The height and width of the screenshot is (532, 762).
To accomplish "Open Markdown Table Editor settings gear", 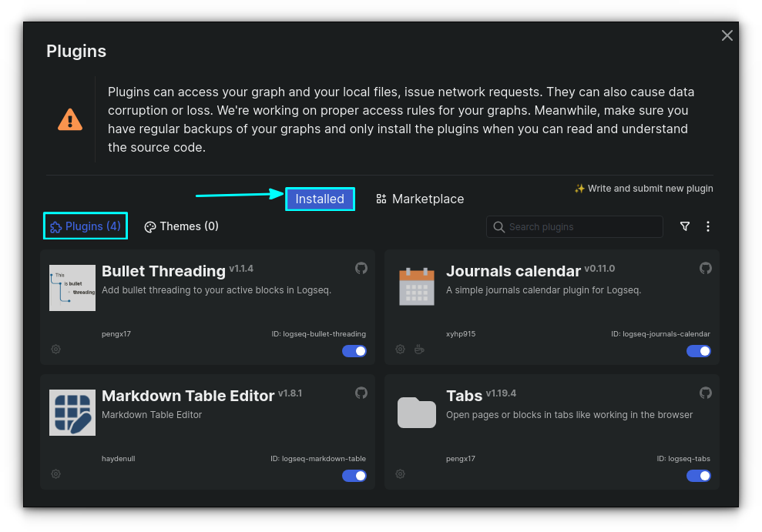I will pos(55,474).
